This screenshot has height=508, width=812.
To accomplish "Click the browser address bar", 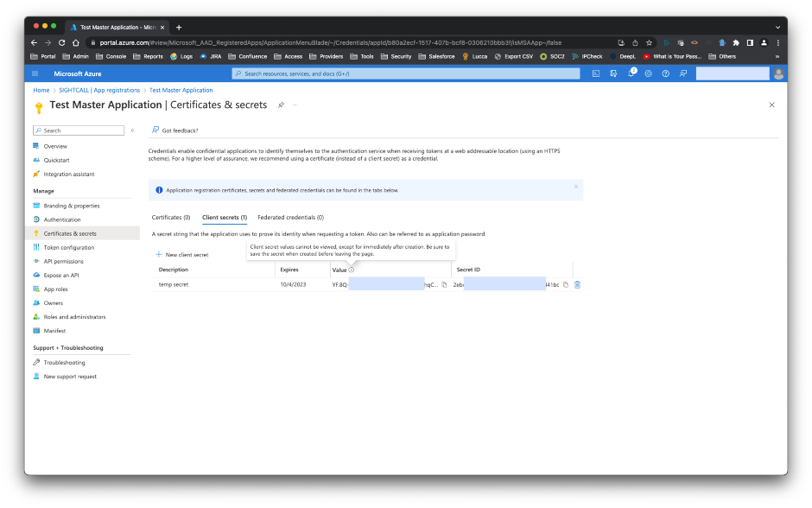I will tap(352, 42).
